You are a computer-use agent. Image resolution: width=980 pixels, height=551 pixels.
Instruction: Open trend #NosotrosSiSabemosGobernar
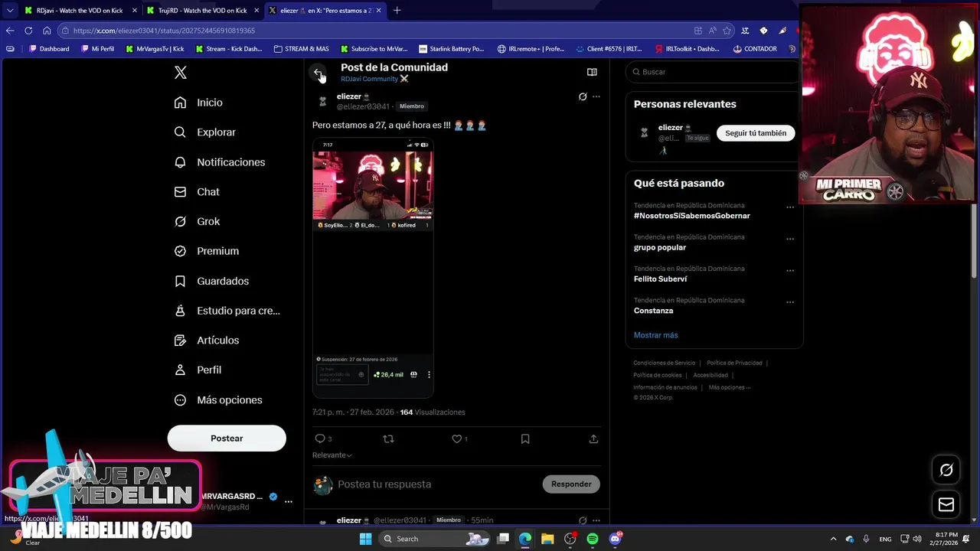691,216
